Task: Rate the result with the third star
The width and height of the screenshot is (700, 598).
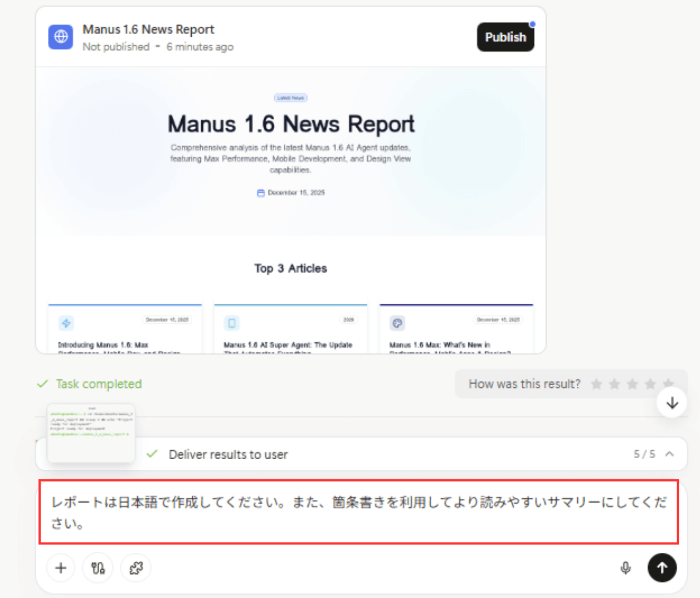Action: pos(632,384)
